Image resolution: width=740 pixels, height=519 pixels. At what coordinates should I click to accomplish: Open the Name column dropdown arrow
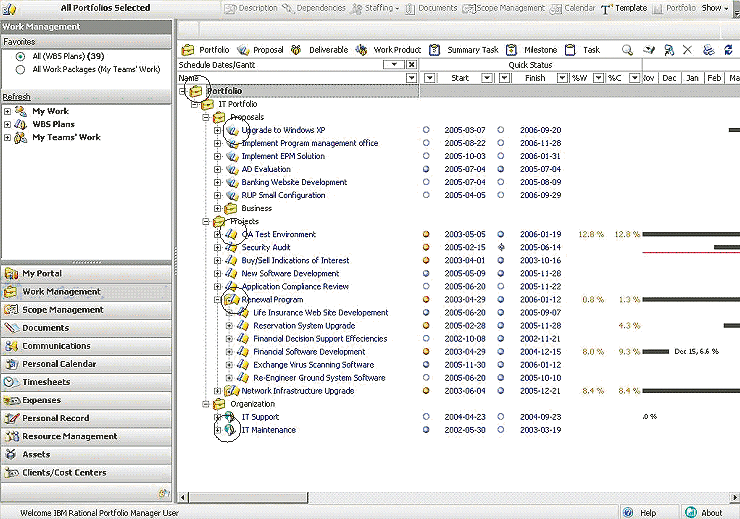click(x=412, y=78)
